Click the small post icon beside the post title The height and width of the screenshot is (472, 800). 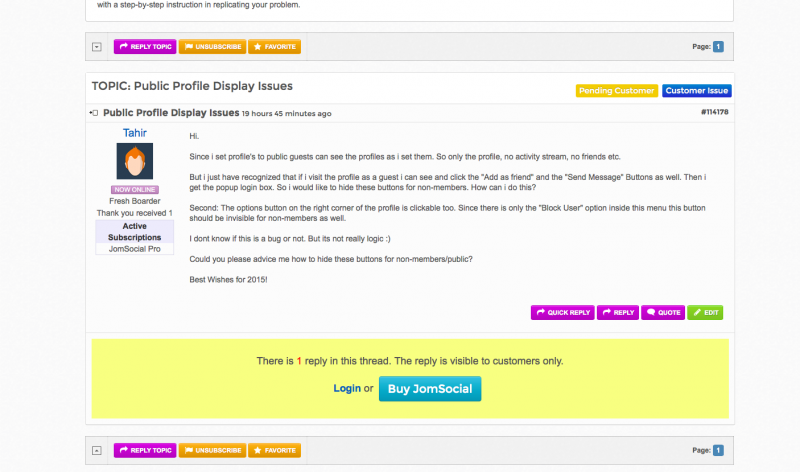pyautogui.click(x=95, y=113)
